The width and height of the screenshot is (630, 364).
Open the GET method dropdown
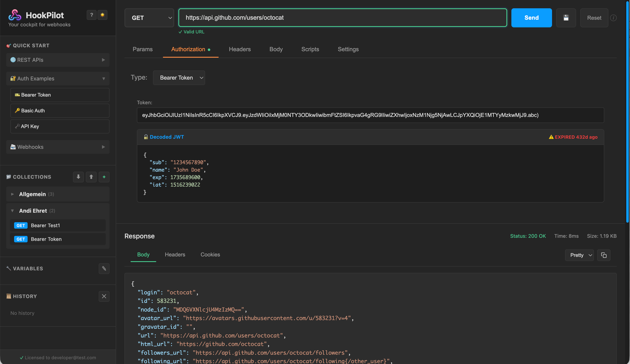(x=149, y=18)
